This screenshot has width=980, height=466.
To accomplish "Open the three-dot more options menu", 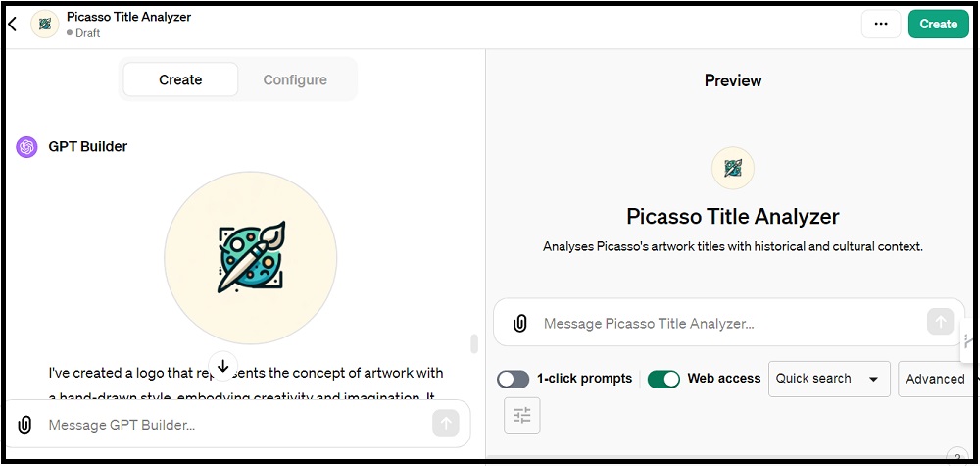I will (x=881, y=24).
